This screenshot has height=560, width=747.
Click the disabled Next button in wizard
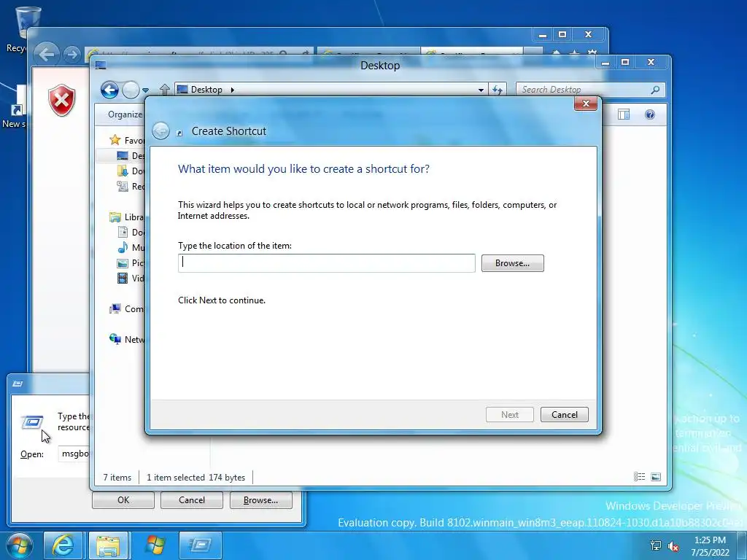point(509,415)
